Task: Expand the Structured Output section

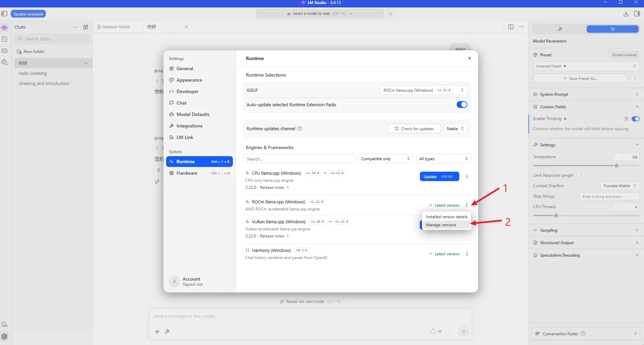Action: 586,243
